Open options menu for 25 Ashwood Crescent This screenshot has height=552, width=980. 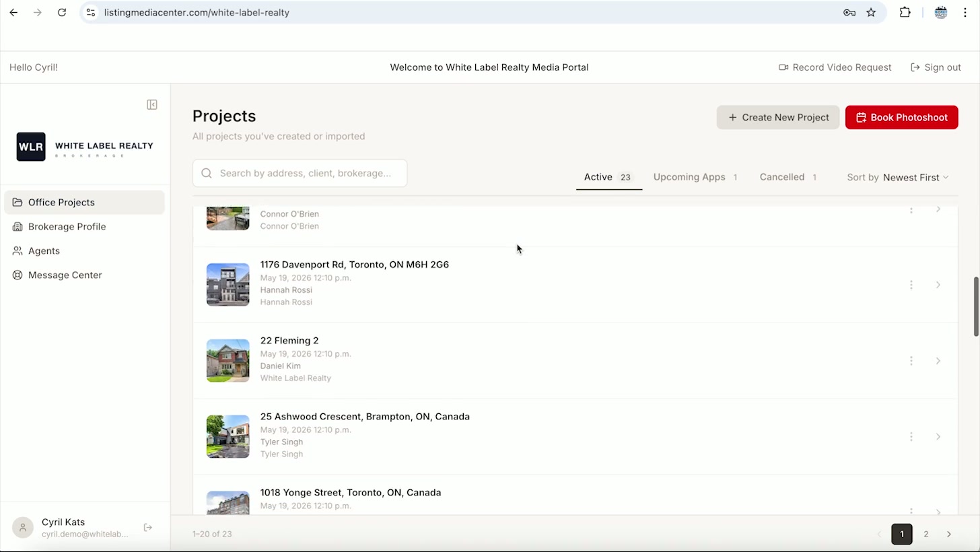click(x=911, y=437)
